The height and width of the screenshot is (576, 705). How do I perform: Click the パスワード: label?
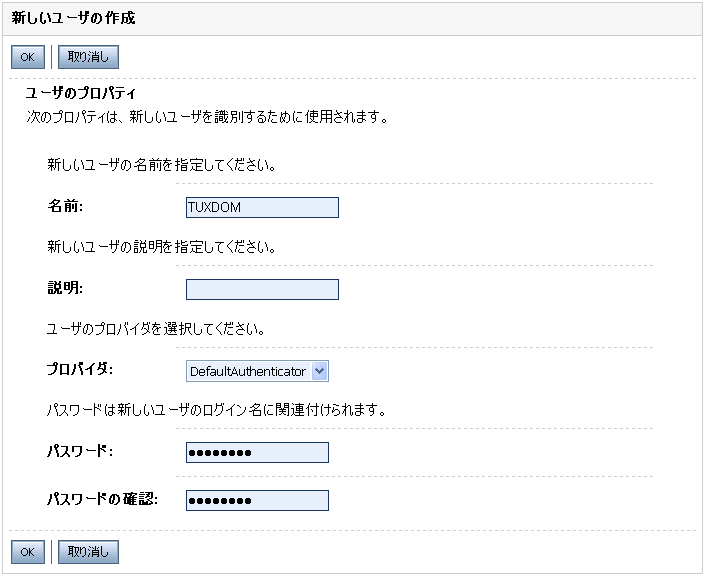click(80, 451)
